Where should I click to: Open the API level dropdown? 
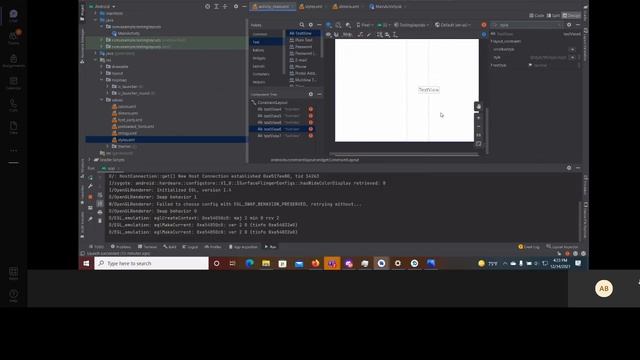click(383, 25)
